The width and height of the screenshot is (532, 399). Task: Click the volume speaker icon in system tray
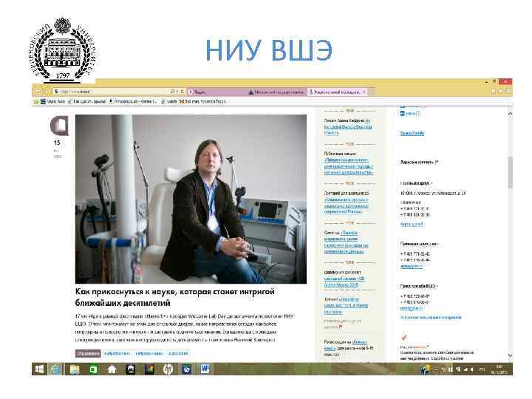click(x=471, y=370)
